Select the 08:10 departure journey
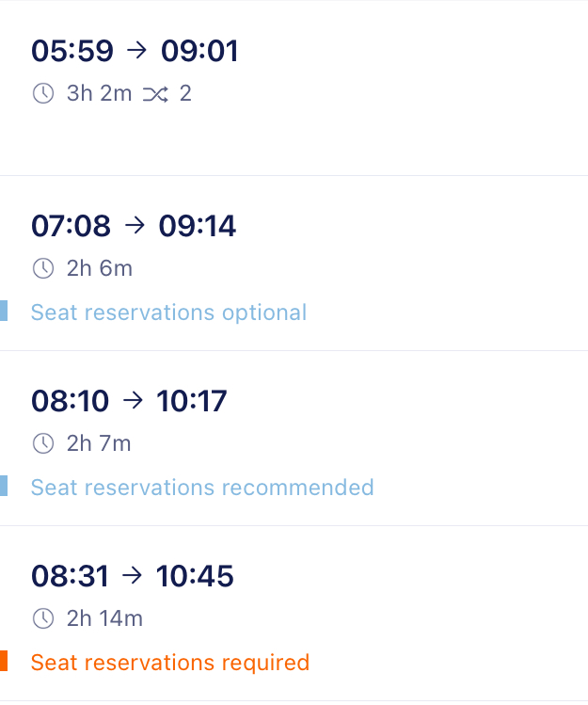Viewport: 588px width, 705px height. 294,438
